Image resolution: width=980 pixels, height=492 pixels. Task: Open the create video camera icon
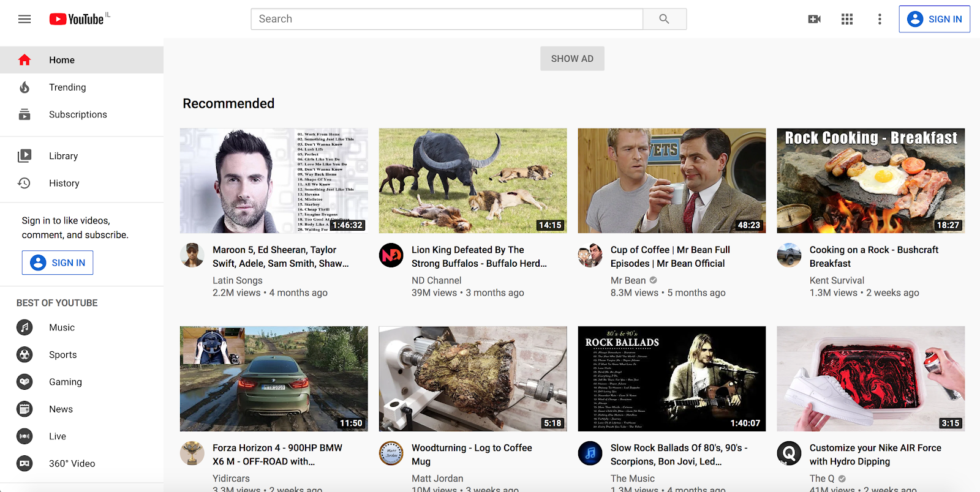coord(815,19)
